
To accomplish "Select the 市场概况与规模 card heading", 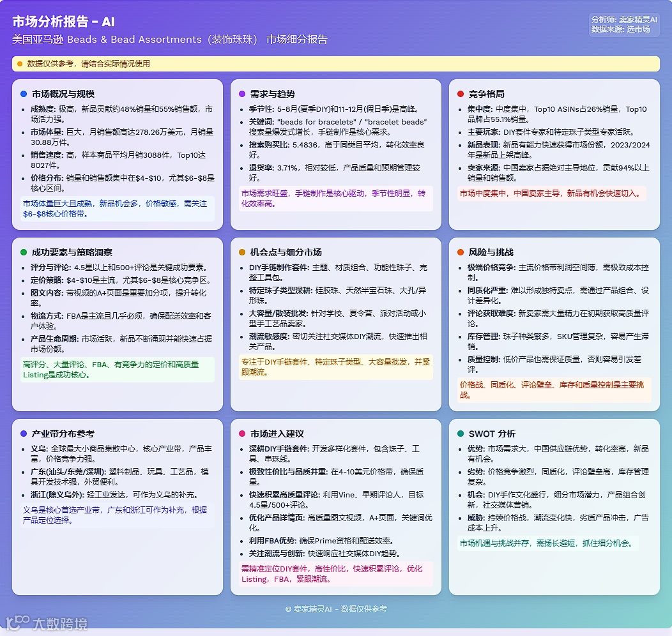I will [x=63, y=94].
